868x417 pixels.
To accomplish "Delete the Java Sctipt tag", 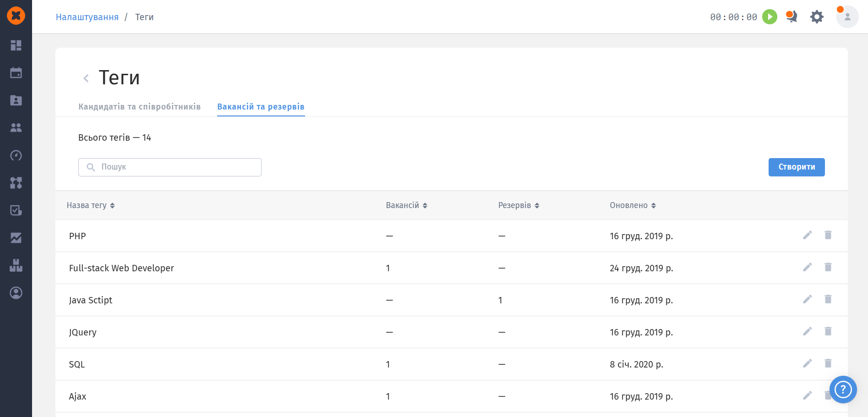I will tap(828, 299).
